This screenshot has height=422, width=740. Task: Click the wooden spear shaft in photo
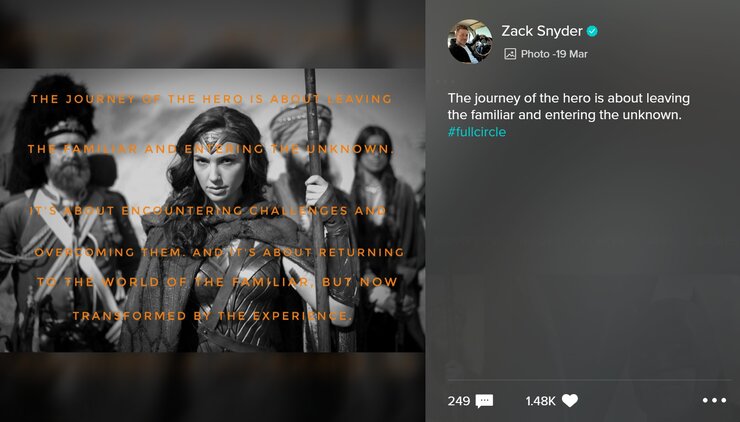pos(317,210)
